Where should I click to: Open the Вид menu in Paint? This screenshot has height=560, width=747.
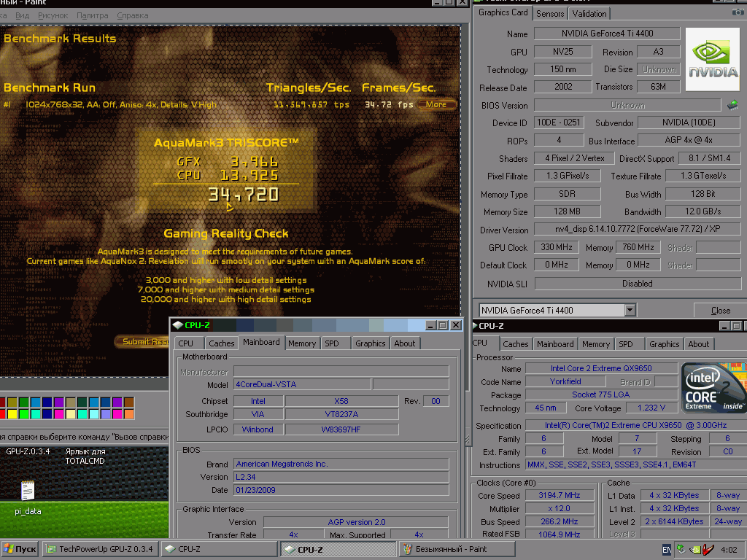point(23,15)
